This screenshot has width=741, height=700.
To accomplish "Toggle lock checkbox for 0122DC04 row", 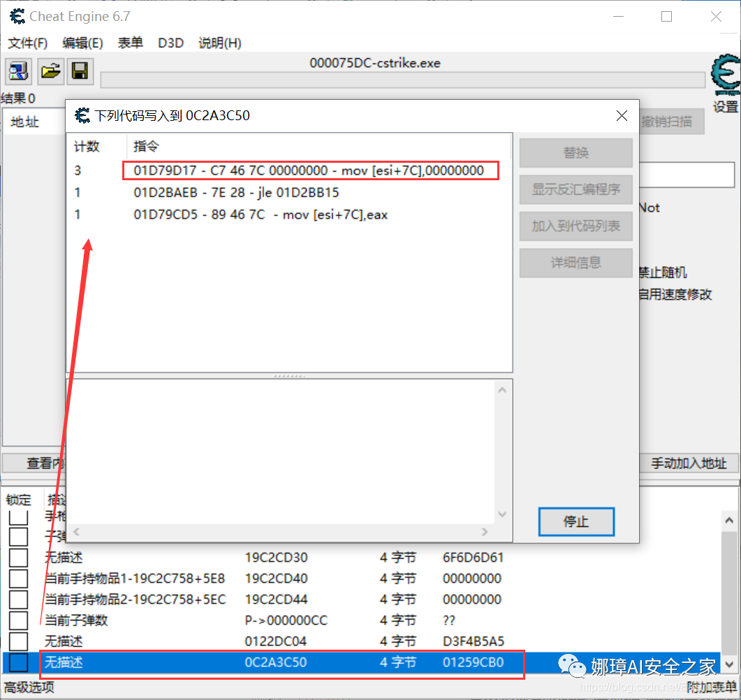I will tap(18, 641).
